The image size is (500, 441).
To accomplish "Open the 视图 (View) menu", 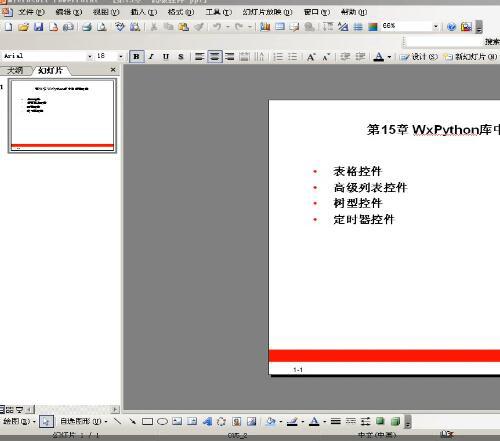I will coord(106,12).
